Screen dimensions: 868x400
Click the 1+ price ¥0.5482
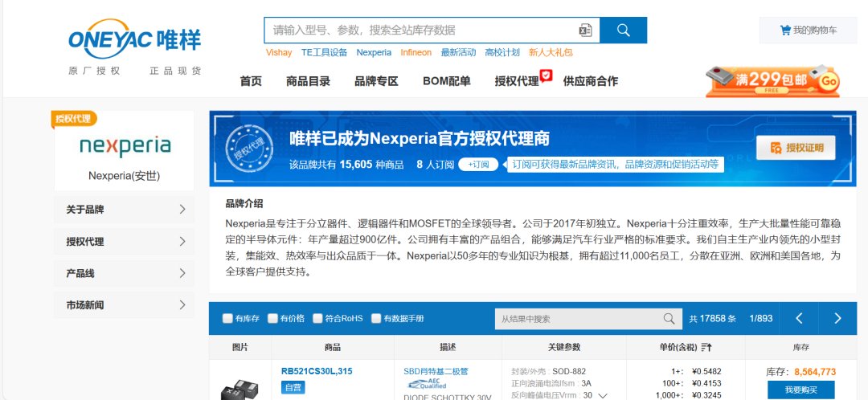coord(706,371)
